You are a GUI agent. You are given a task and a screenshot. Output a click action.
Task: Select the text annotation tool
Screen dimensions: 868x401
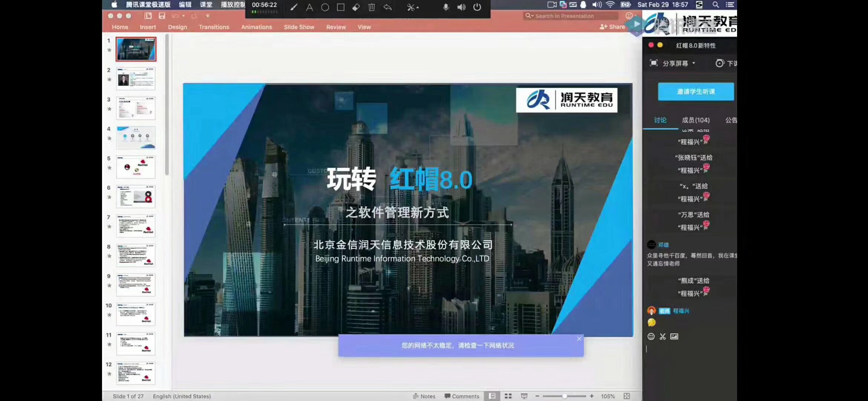point(309,7)
